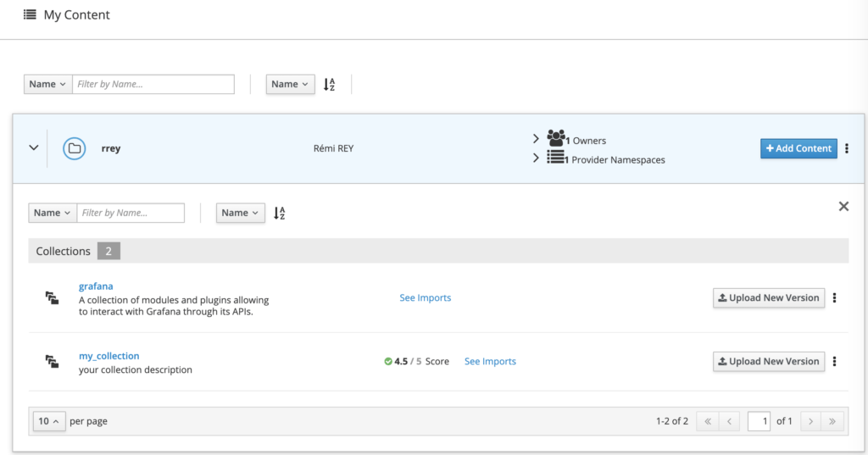This screenshot has height=455, width=868.
Task: Open kebab menu for grafana collection
Action: (835, 298)
